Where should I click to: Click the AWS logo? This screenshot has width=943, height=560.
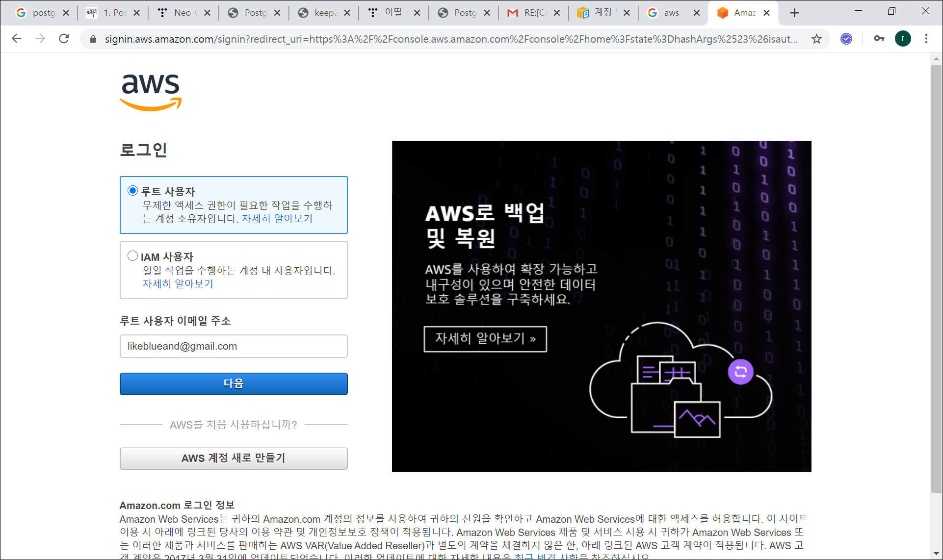pyautogui.click(x=151, y=93)
